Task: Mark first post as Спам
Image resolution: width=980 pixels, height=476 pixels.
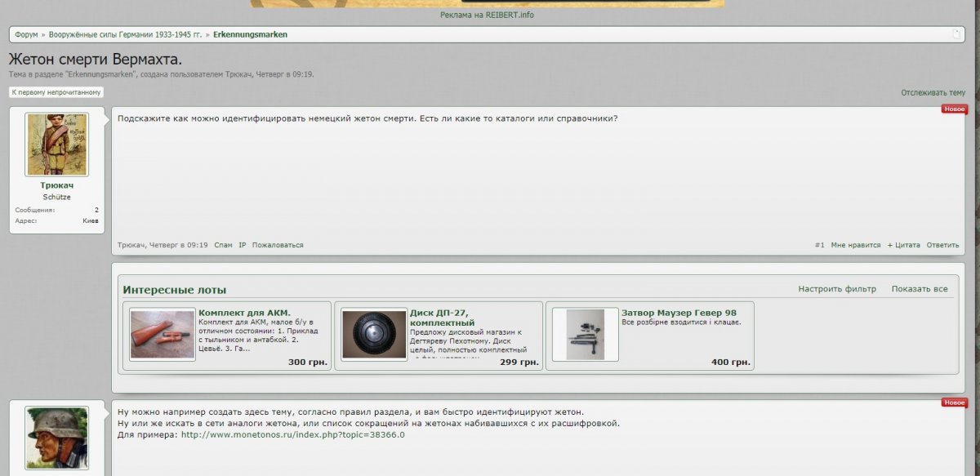Action: coord(223,245)
